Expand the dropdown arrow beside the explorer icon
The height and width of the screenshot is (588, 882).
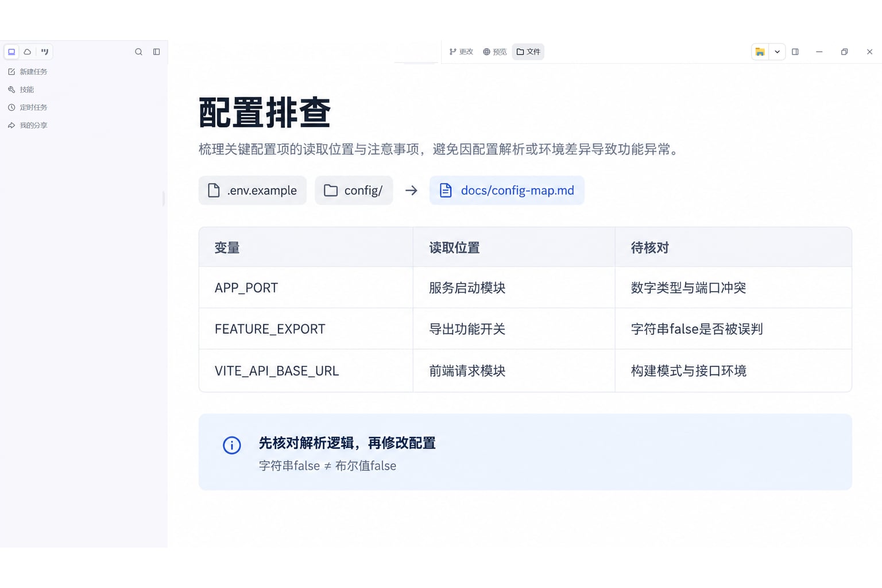[x=777, y=52]
